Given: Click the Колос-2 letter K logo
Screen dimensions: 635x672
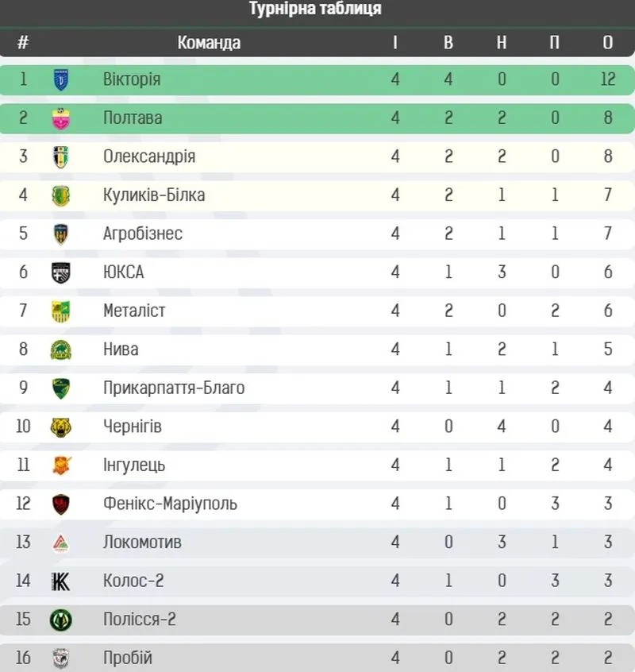Looking at the screenshot, I should [x=61, y=581].
